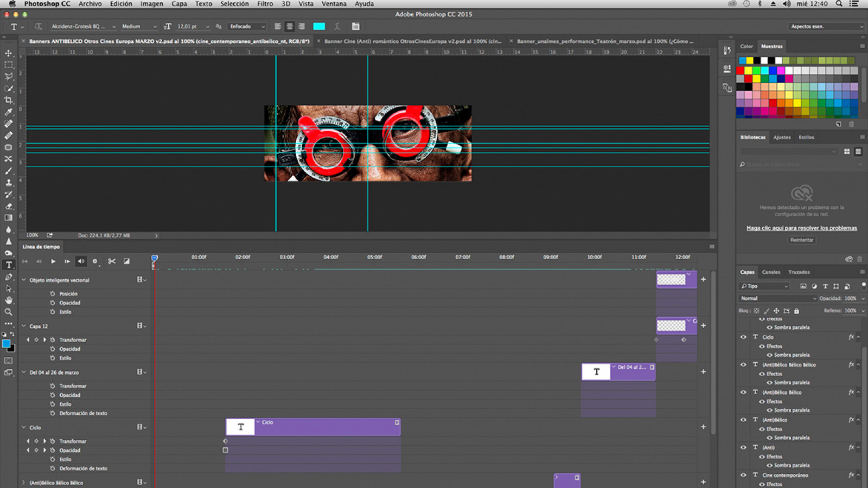
Task: Filter layers by pixel layers icon
Action: point(803,286)
